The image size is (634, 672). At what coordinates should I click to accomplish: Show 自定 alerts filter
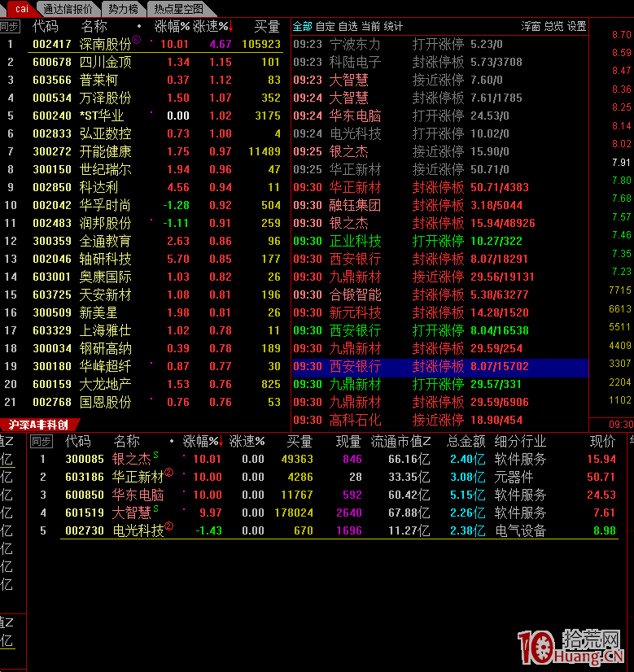(325, 27)
